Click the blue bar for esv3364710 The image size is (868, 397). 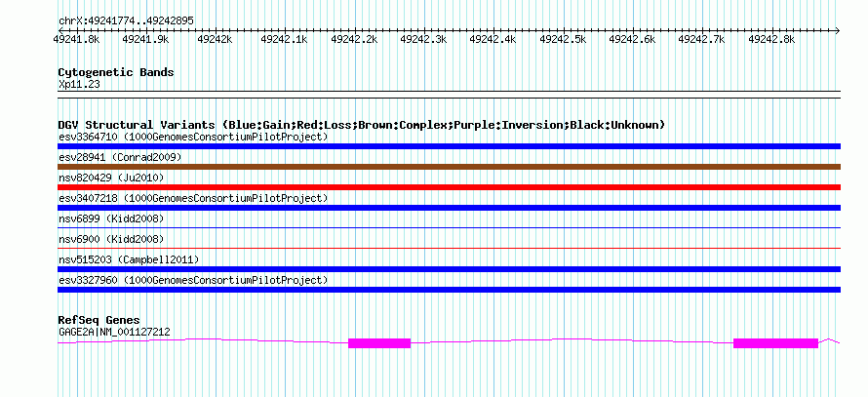449,146
